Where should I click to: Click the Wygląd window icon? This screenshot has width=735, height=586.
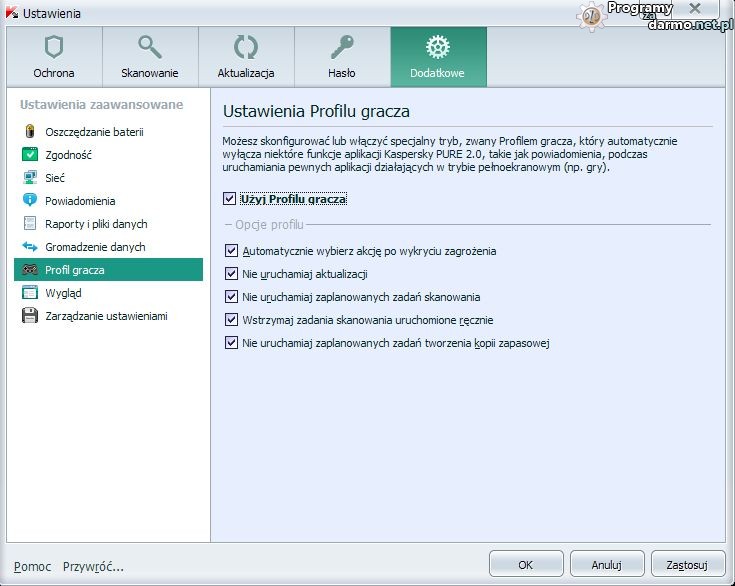30,293
